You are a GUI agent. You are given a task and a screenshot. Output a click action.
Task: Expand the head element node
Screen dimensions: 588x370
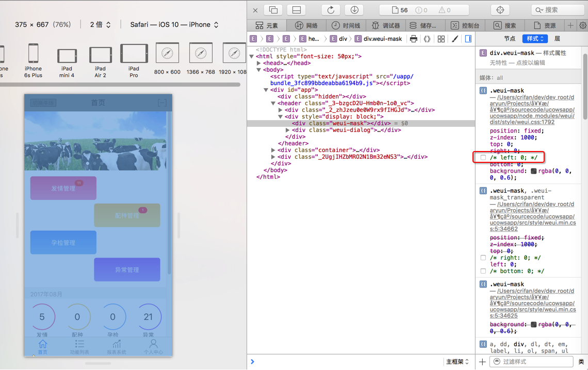(259, 63)
